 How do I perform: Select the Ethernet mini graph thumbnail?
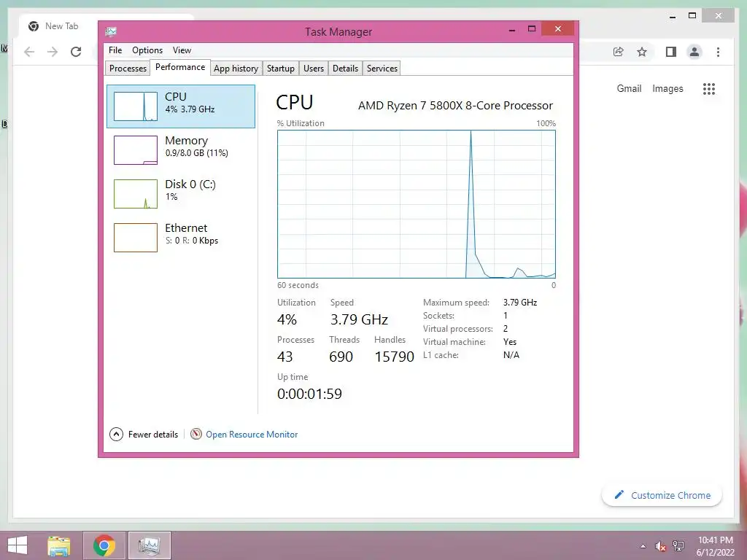pos(135,238)
